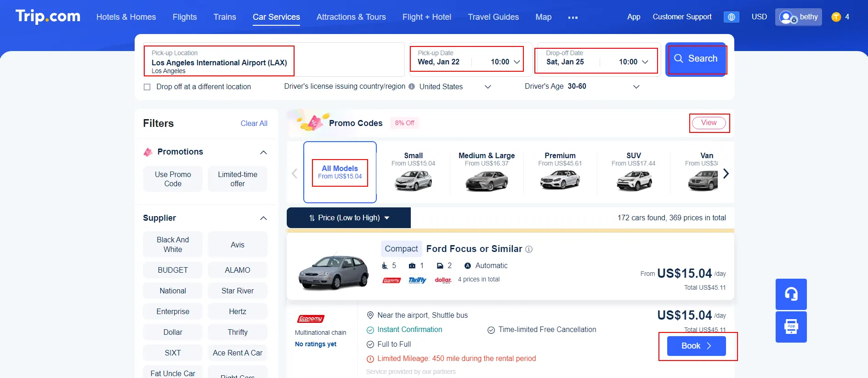Click the Pick-up Location input field
The image size is (868, 378).
pos(219,60)
